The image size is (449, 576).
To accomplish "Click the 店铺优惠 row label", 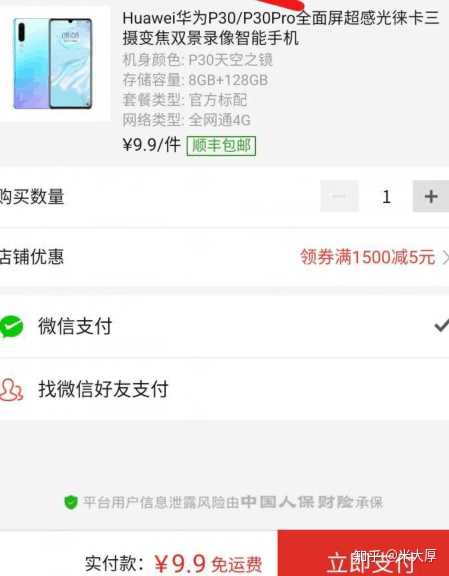I will [x=32, y=257].
